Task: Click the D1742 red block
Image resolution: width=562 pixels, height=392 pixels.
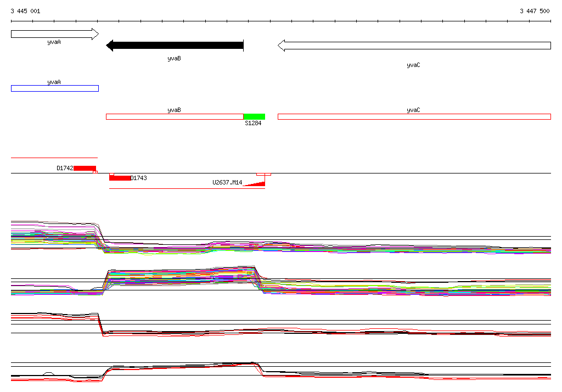Action: tap(85, 168)
